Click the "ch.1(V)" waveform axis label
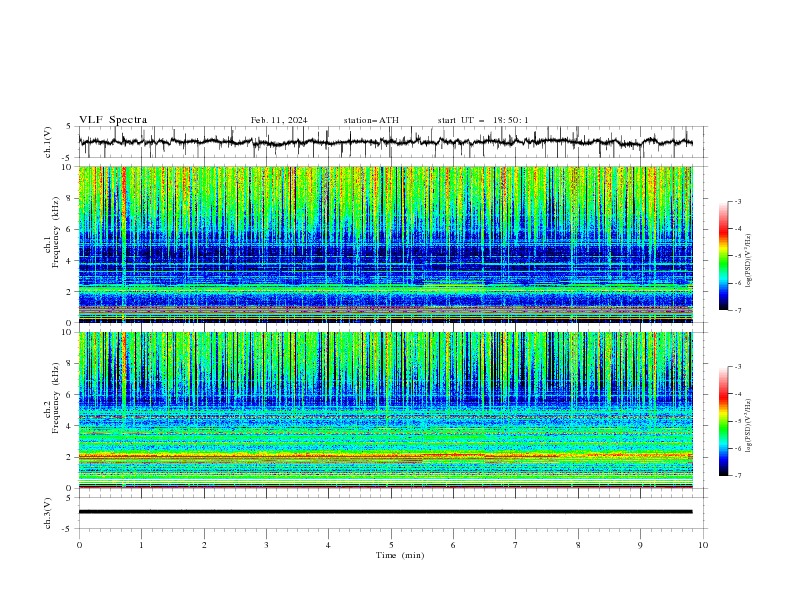 coord(48,142)
